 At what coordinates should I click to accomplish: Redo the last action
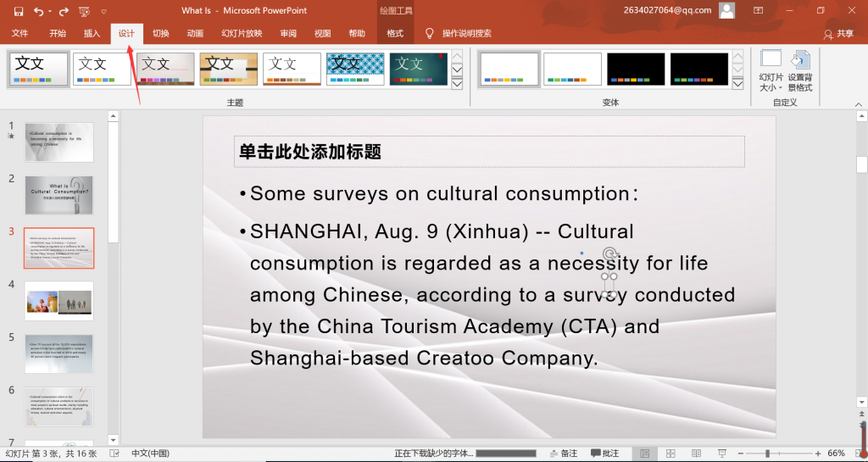point(64,11)
